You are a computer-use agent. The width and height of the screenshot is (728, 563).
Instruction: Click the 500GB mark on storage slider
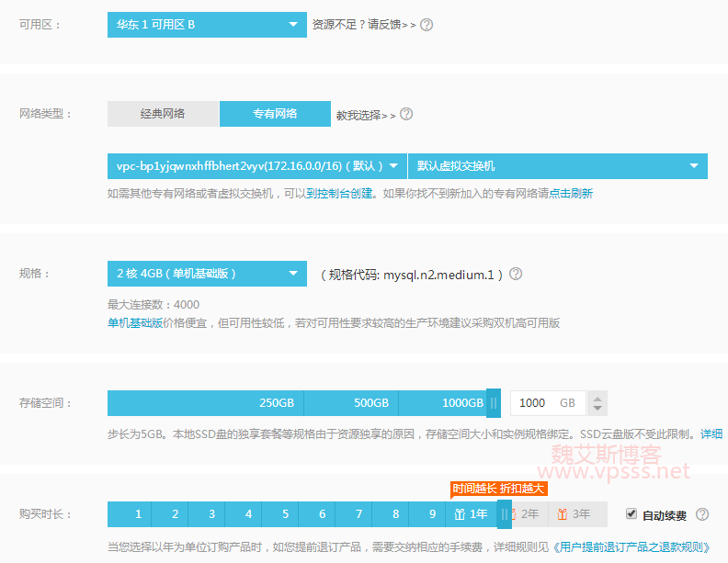(x=371, y=403)
